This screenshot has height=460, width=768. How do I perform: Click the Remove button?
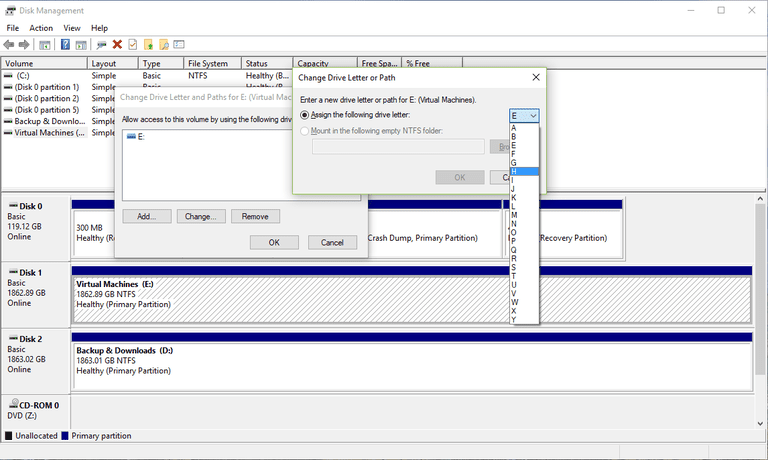tap(255, 217)
